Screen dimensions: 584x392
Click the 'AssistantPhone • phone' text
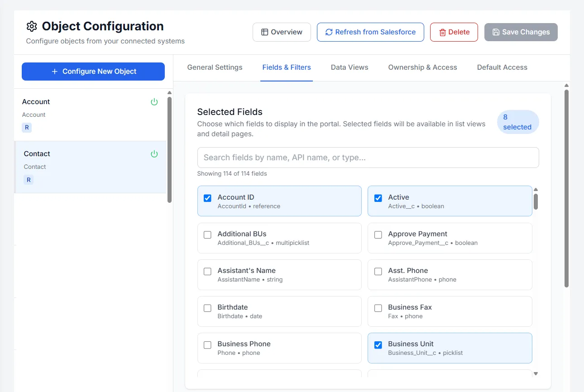(422, 279)
